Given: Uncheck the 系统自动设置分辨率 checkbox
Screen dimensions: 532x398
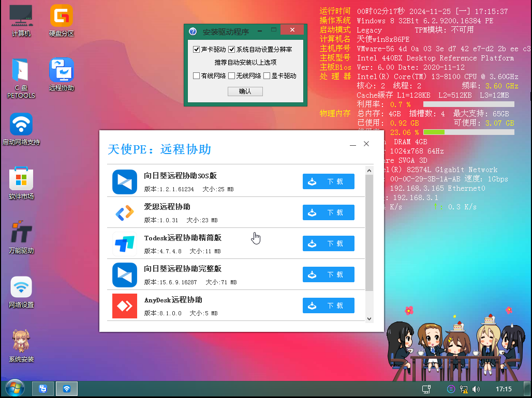Looking at the screenshot, I should click(x=231, y=50).
